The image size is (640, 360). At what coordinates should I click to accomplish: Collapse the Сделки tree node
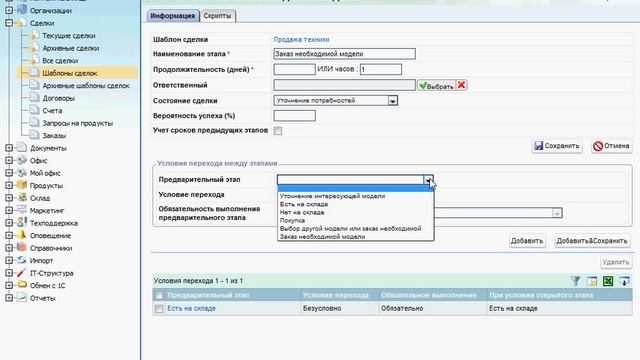tap(9, 23)
